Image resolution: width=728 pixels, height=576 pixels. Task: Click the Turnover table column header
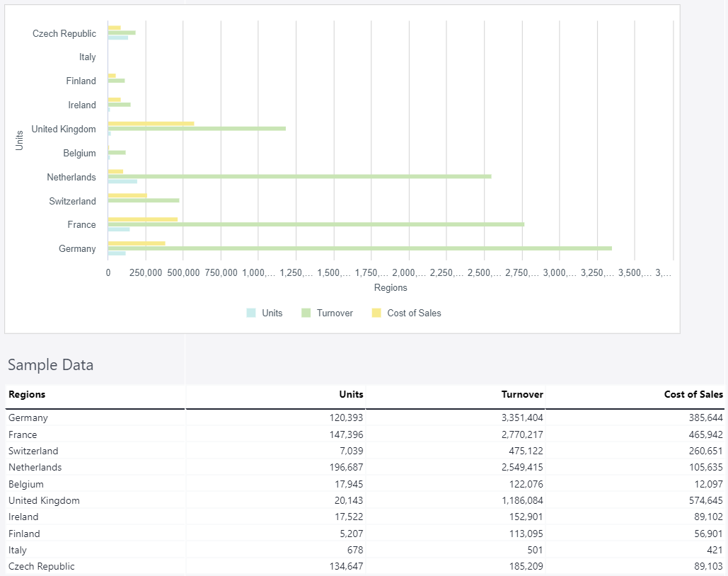(x=522, y=395)
